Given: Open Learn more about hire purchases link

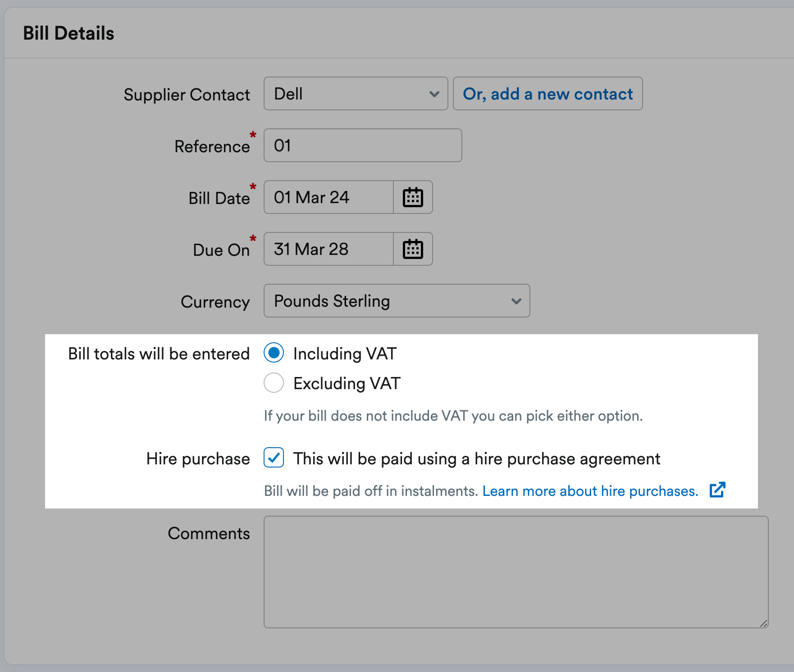Looking at the screenshot, I should [x=590, y=491].
